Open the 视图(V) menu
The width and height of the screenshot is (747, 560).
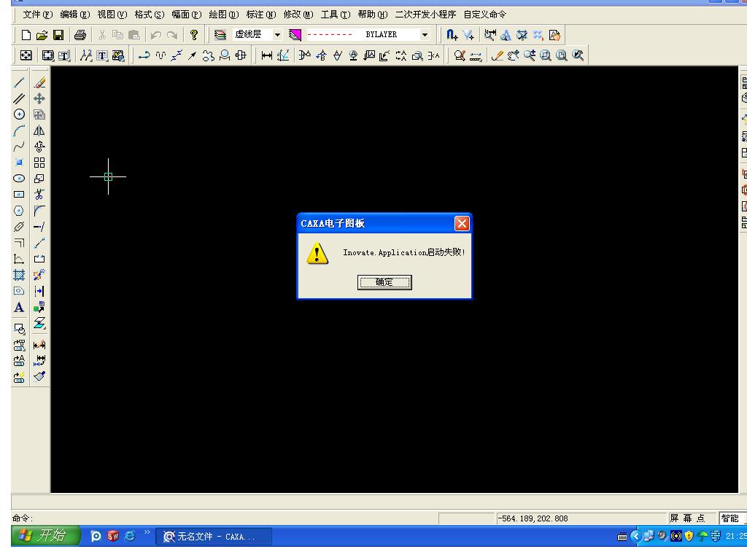click(112, 15)
